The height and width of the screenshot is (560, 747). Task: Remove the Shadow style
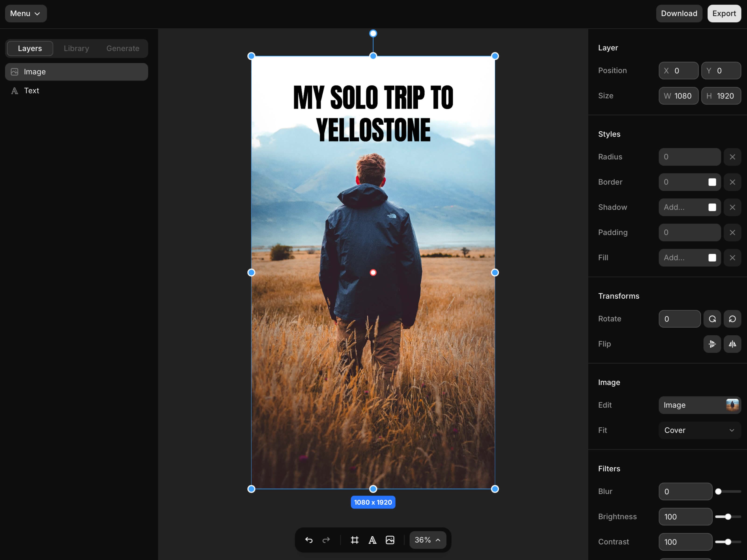click(x=732, y=207)
